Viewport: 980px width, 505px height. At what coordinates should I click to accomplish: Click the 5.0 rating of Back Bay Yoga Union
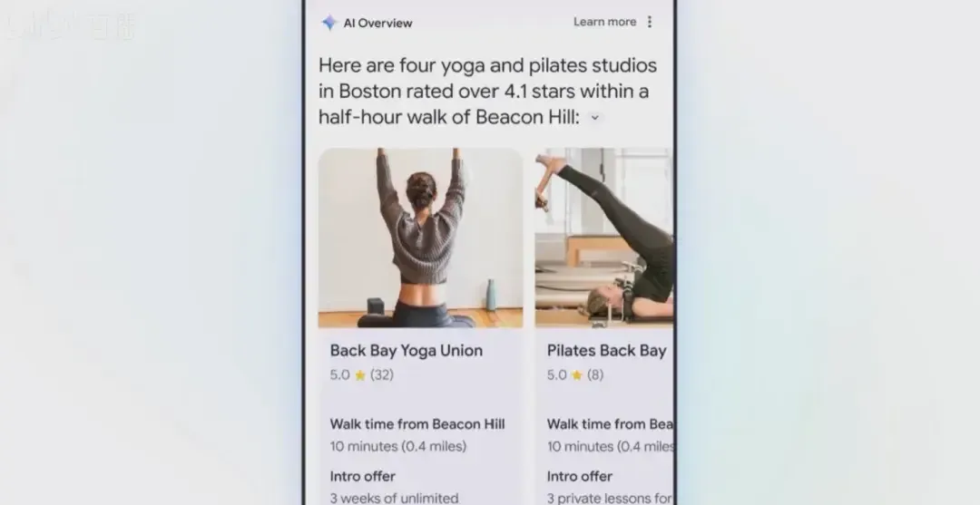click(340, 375)
